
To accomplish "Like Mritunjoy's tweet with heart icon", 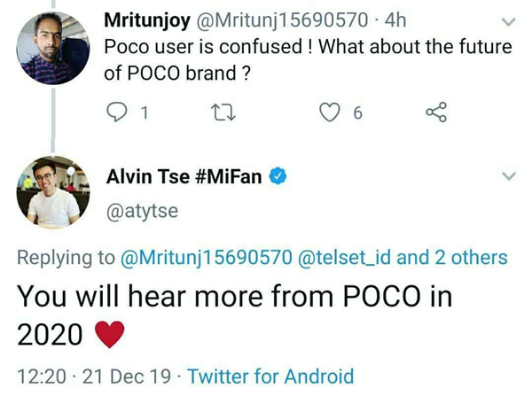I will point(330,113).
